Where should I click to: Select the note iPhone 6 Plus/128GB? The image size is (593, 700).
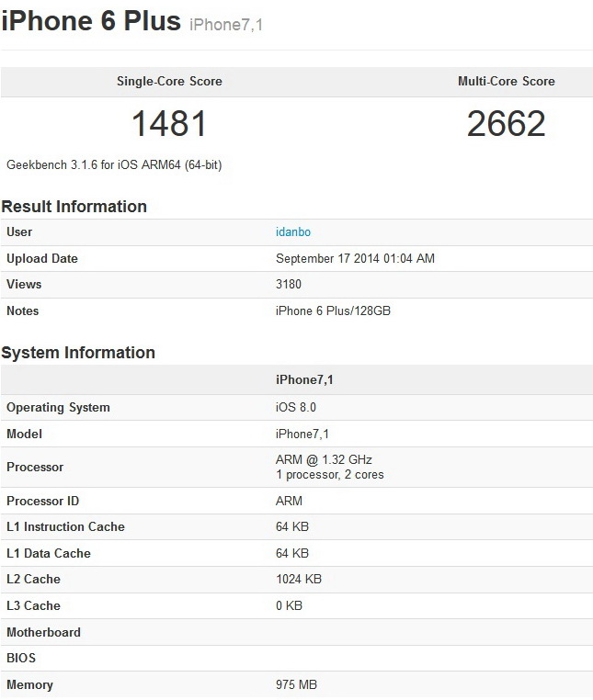pyautogui.click(x=333, y=311)
